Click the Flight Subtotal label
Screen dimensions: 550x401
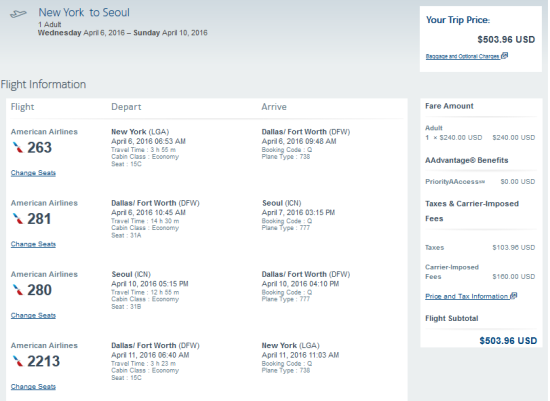(x=452, y=319)
